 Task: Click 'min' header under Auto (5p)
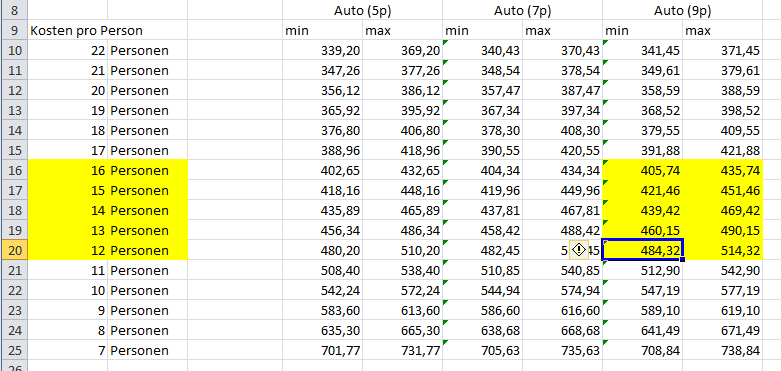point(322,30)
